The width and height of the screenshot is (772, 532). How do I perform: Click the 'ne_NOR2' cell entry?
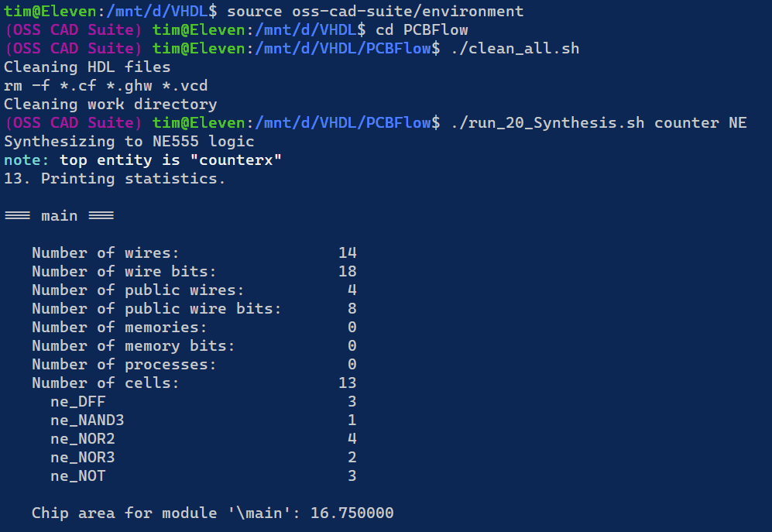pyautogui.click(x=82, y=439)
